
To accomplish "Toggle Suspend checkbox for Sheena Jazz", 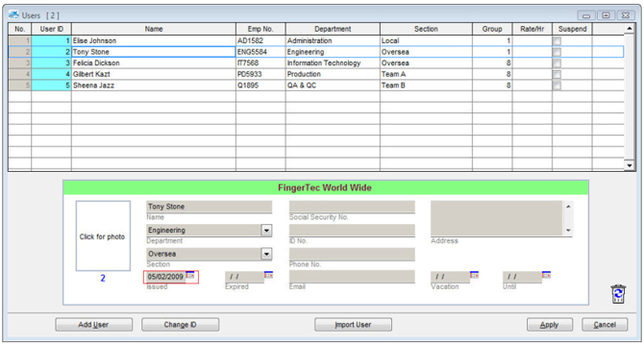I will [x=557, y=86].
